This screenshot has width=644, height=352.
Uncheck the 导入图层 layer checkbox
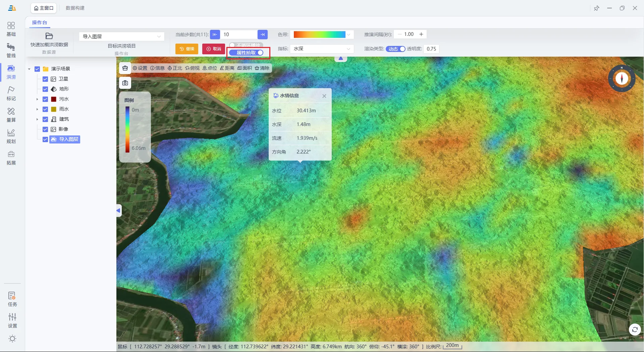click(45, 139)
